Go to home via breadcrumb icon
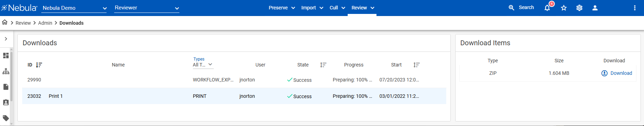The height and width of the screenshot is (126, 644). point(5,22)
